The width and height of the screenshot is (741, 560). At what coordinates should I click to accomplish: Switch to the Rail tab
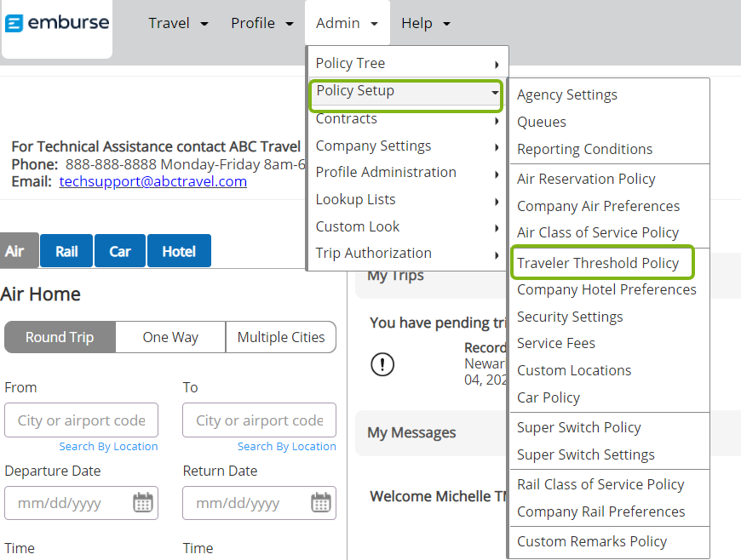tap(66, 251)
